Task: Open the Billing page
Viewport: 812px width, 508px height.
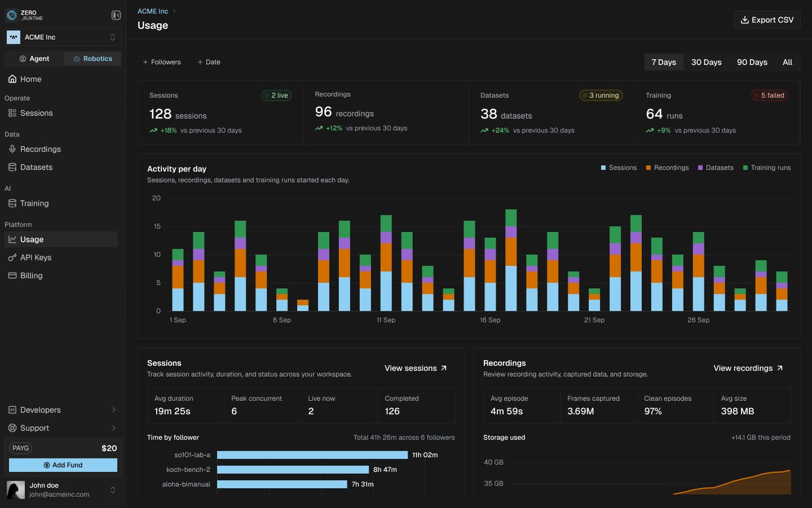Action: (x=61, y=275)
